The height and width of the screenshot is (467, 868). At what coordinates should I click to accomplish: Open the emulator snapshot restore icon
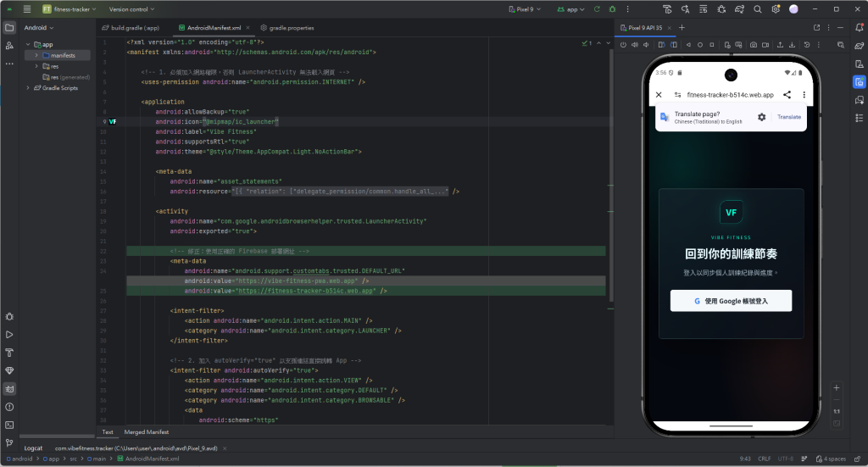pyautogui.click(x=807, y=45)
